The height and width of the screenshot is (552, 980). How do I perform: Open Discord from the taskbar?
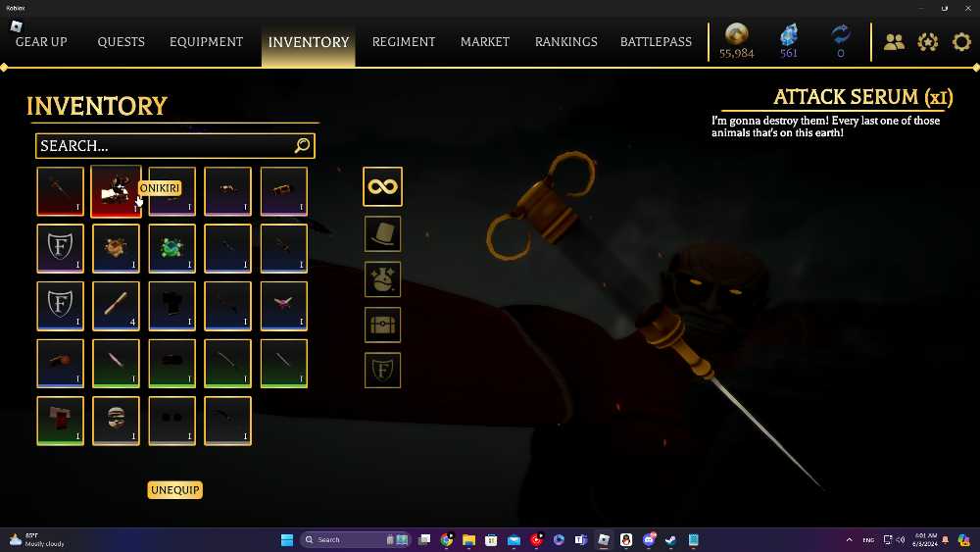649,539
